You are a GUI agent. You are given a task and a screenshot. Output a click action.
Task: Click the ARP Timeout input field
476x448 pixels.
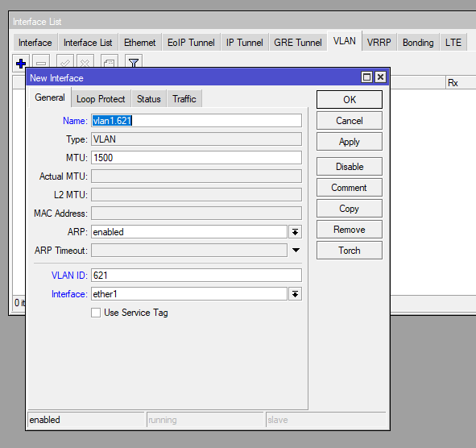click(x=189, y=251)
